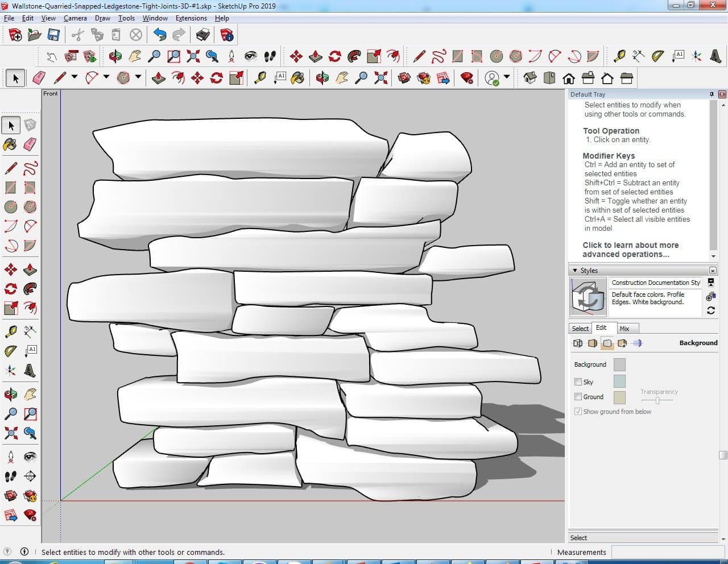
Task: Open the Select tab in Styles
Action: (580, 329)
